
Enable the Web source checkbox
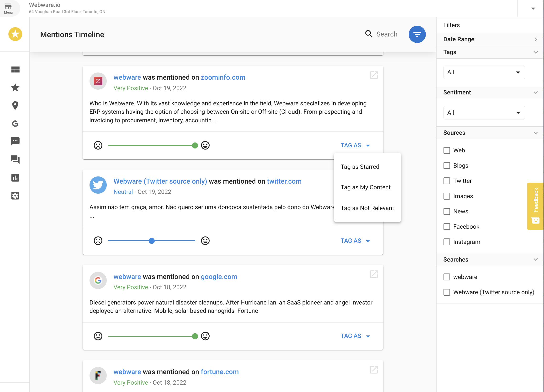point(447,150)
